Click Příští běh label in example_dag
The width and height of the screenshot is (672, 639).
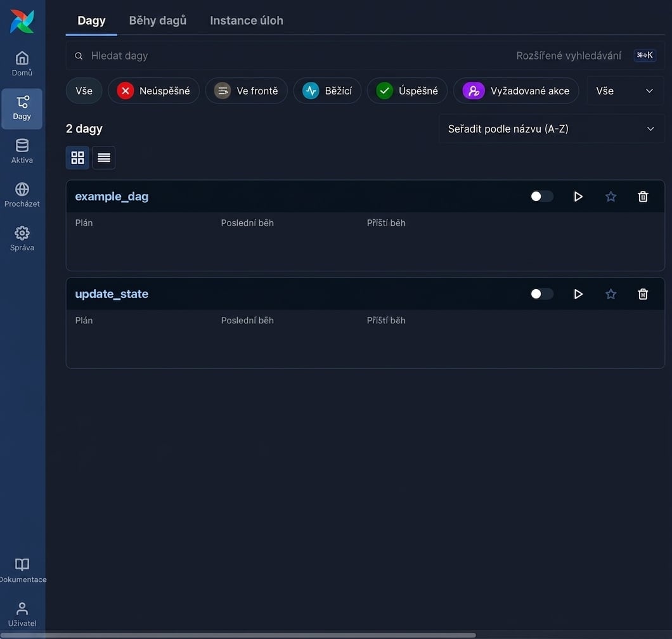(386, 223)
